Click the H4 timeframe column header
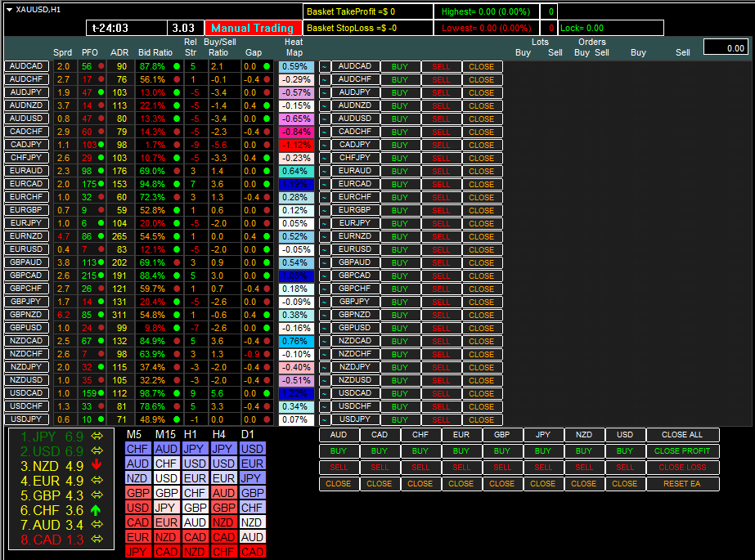Screen dimensions: 755x560 [219, 434]
